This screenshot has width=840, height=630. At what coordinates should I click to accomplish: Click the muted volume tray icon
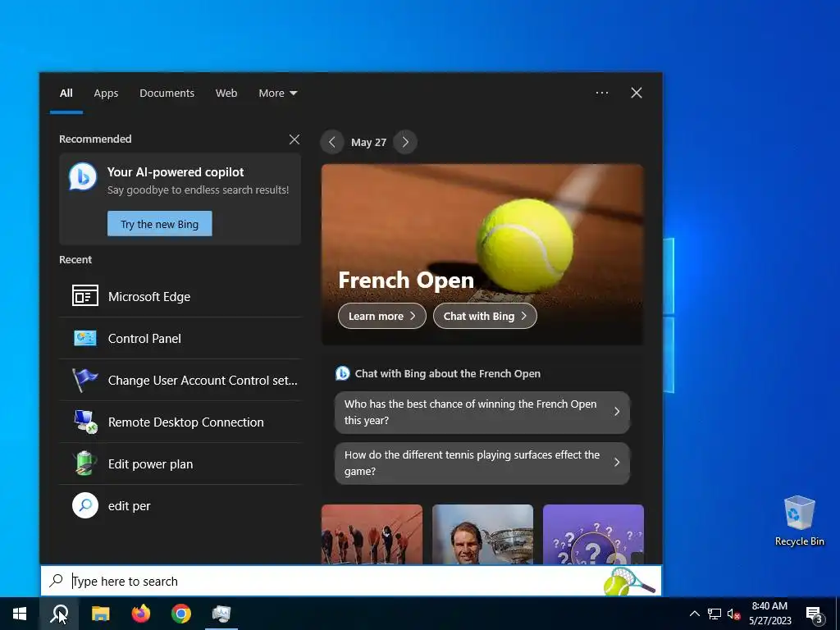[733, 614]
